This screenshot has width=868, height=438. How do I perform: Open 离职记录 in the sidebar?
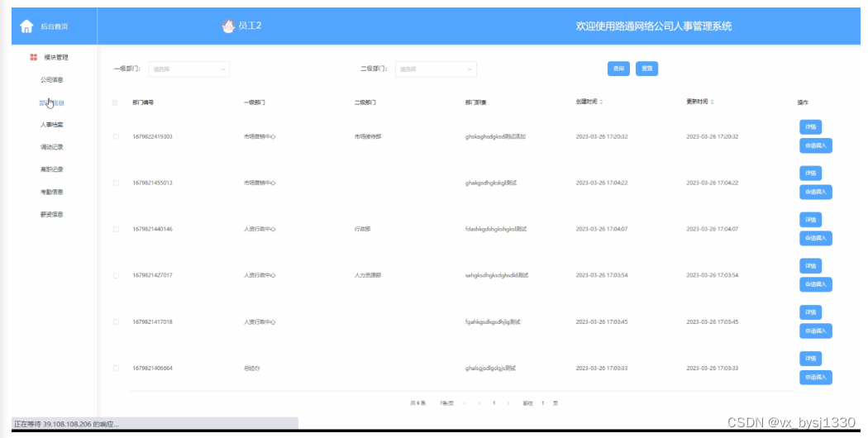tap(51, 169)
